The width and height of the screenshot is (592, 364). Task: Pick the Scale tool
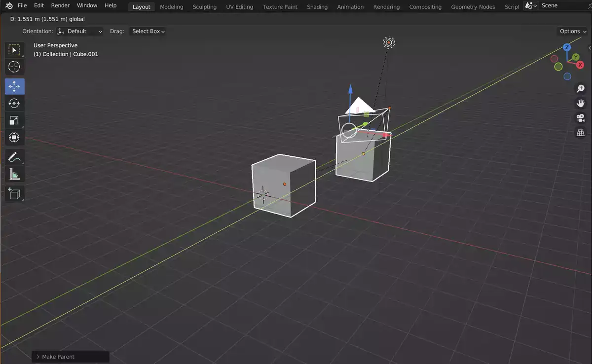(x=14, y=120)
